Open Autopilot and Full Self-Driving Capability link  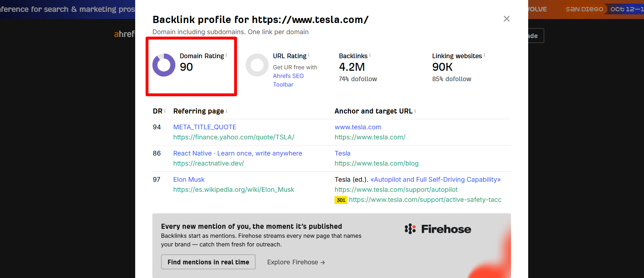436,180
